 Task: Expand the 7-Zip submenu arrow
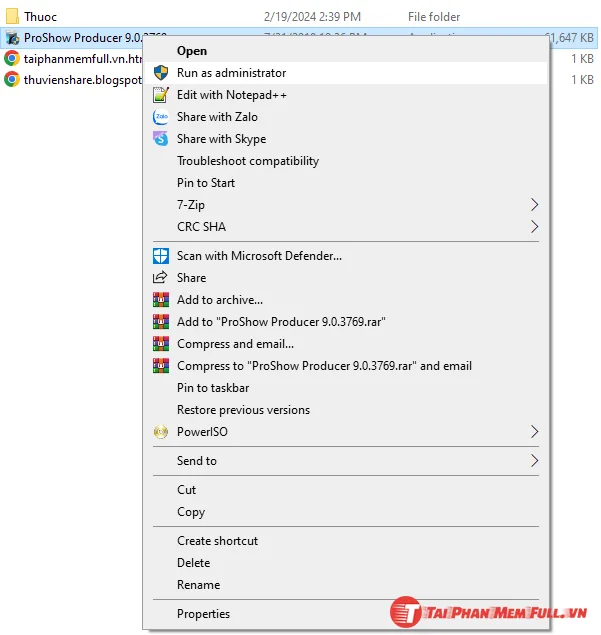point(535,205)
